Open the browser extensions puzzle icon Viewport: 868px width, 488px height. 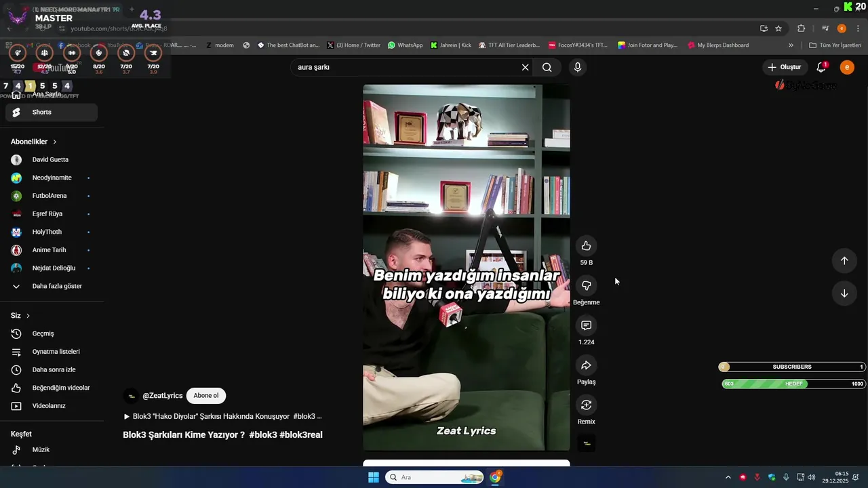coord(802,28)
